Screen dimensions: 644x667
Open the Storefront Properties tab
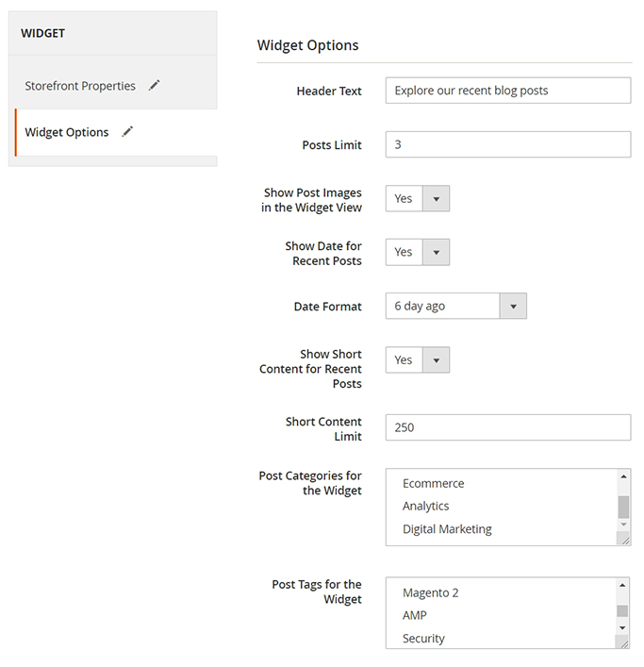[80, 86]
